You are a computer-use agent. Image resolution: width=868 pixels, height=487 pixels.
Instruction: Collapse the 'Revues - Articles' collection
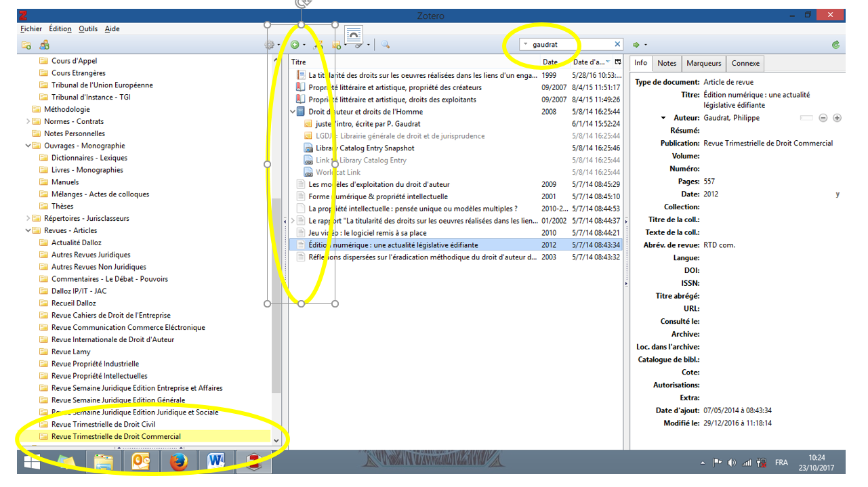28,230
